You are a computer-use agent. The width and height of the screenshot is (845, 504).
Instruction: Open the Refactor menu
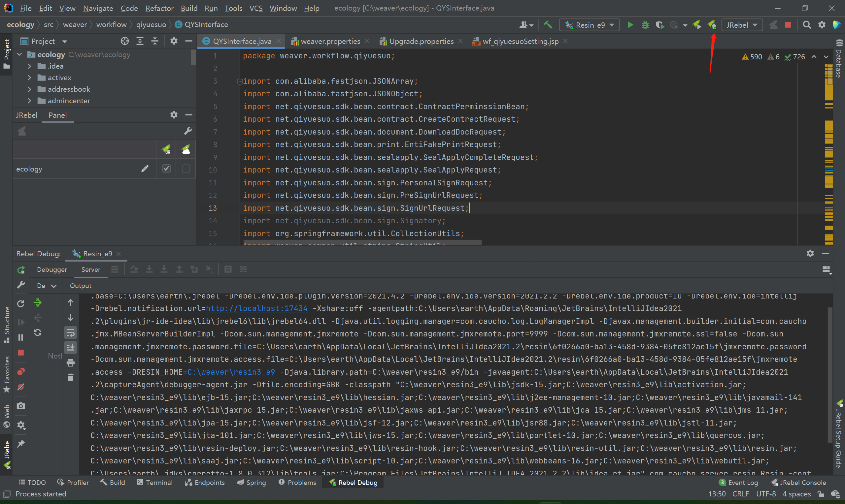pos(159,8)
